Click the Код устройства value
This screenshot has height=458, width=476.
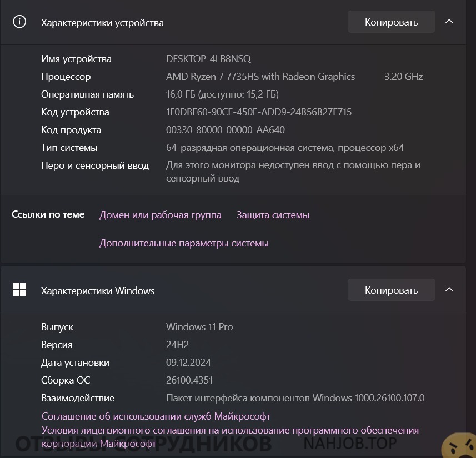pyautogui.click(x=259, y=112)
